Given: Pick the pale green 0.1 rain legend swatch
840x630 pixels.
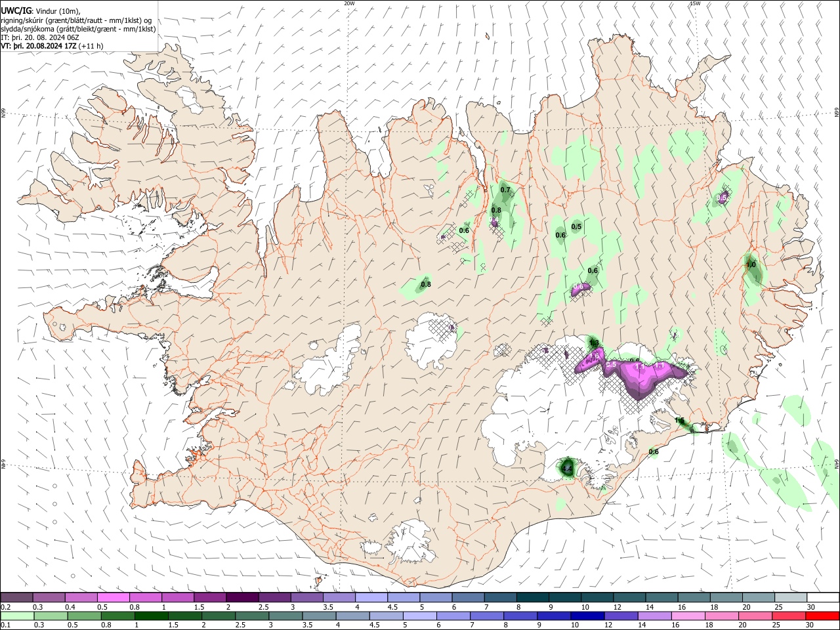Looking at the screenshot, I should [16, 616].
